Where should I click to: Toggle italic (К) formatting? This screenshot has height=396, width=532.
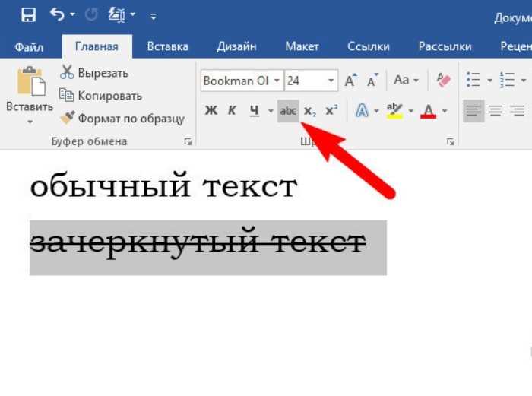coord(232,111)
